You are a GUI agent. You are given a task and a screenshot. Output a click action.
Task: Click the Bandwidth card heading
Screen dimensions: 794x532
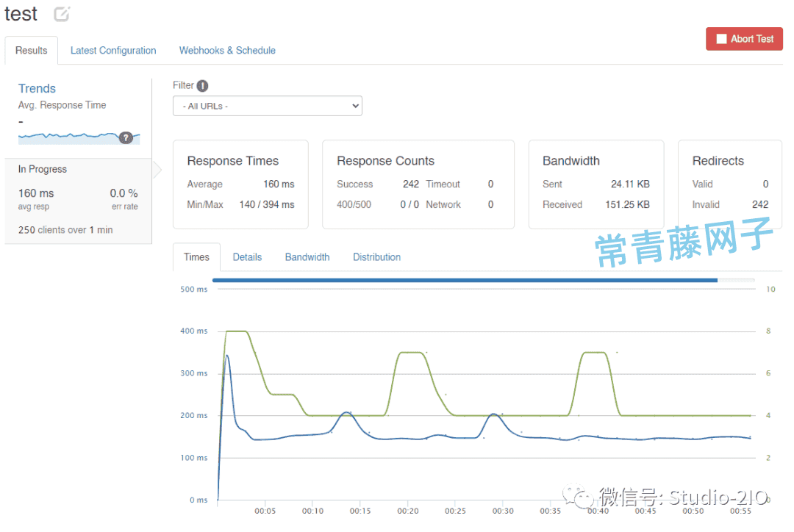click(x=571, y=161)
